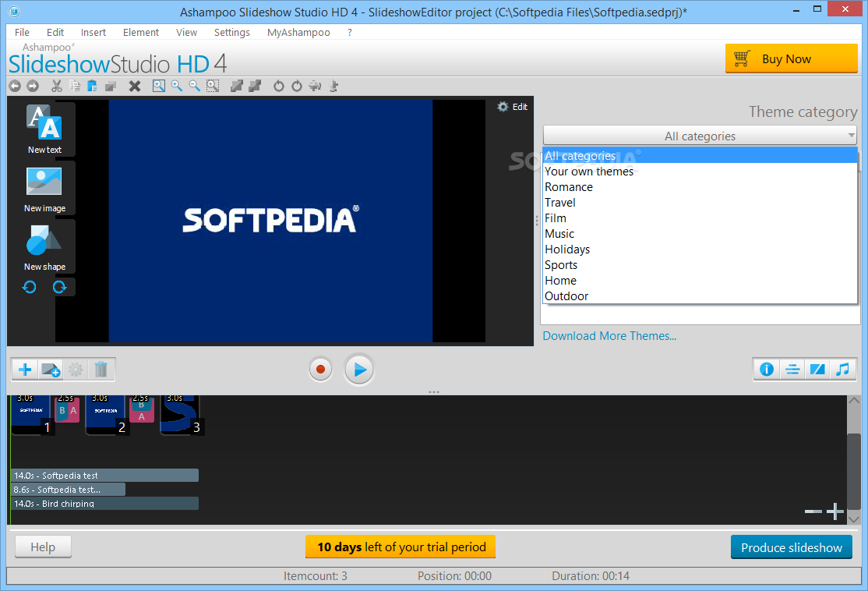Open the ? help menu

[349, 32]
